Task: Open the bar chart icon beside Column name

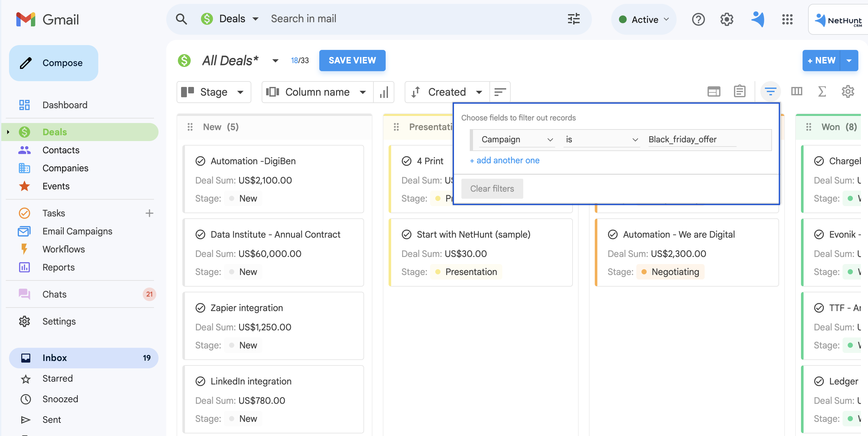Action: coord(384,92)
